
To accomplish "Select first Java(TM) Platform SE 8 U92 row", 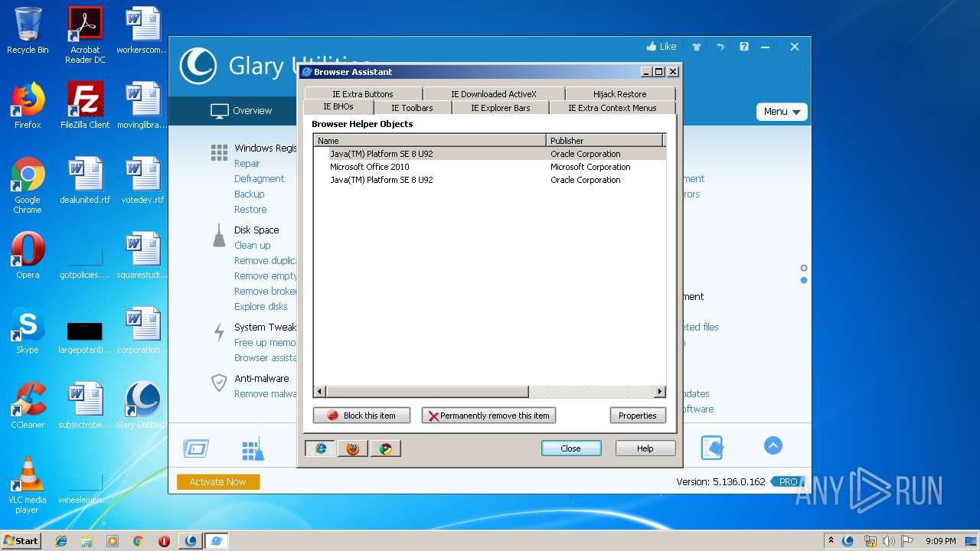I will click(490, 154).
